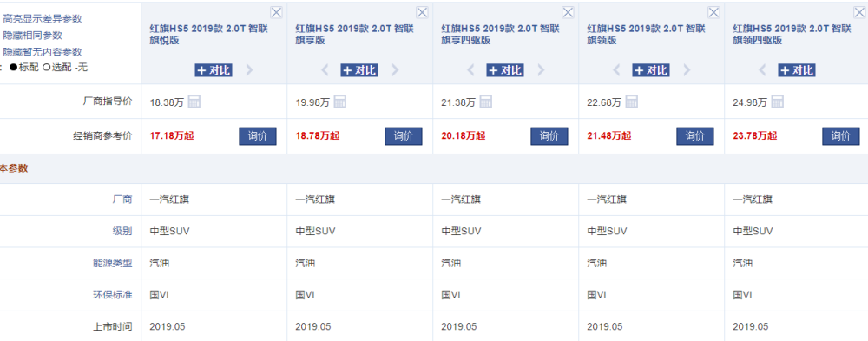The height and width of the screenshot is (341, 868).
Task: Select the 18.38万 guide price value
Action: click(x=168, y=102)
